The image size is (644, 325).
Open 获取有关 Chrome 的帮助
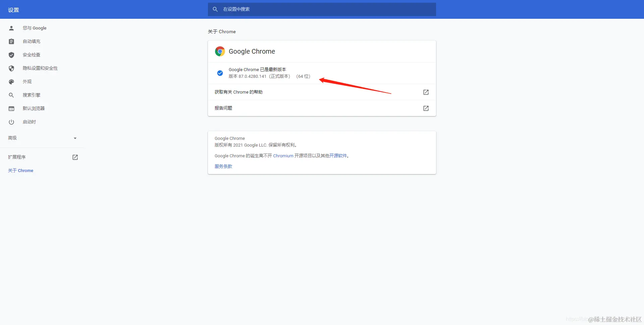point(238,92)
